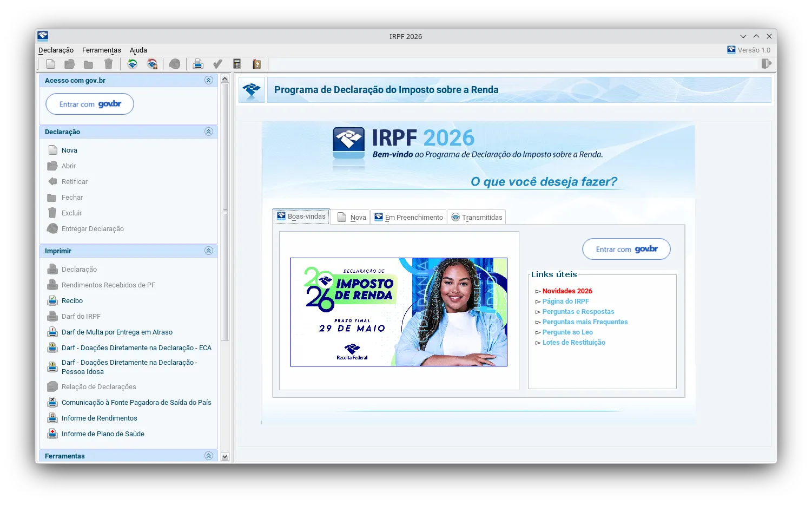The height and width of the screenshot is (505, 812).
Task: Click the grey globe toolbar icon
Action: point(175,64)
